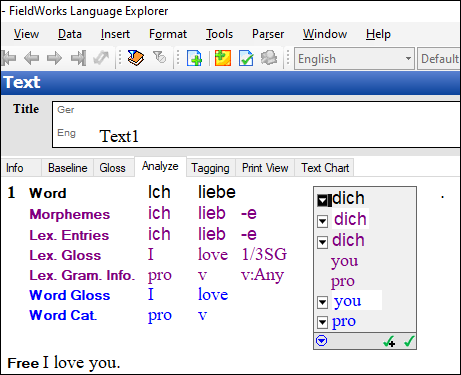The image size is (461, 375).
Task: Jump to last record arrow icon
Action: click(x=79, y=58)
